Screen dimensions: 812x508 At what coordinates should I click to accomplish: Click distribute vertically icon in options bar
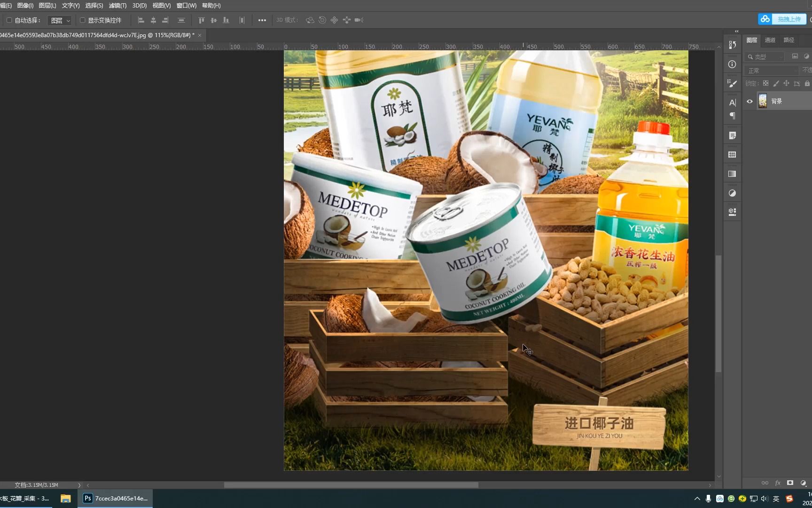181,20
